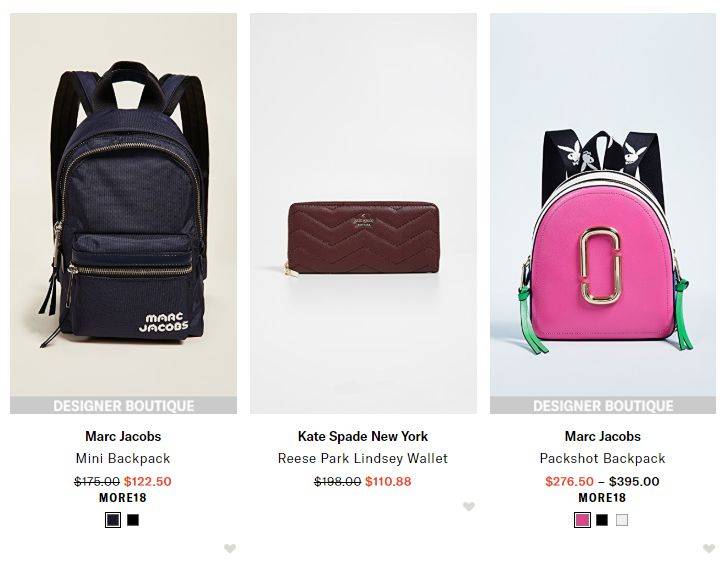Select black swatch for Packshot Backpack
Viewport: 724px width, 563px height.
point(602,520)
